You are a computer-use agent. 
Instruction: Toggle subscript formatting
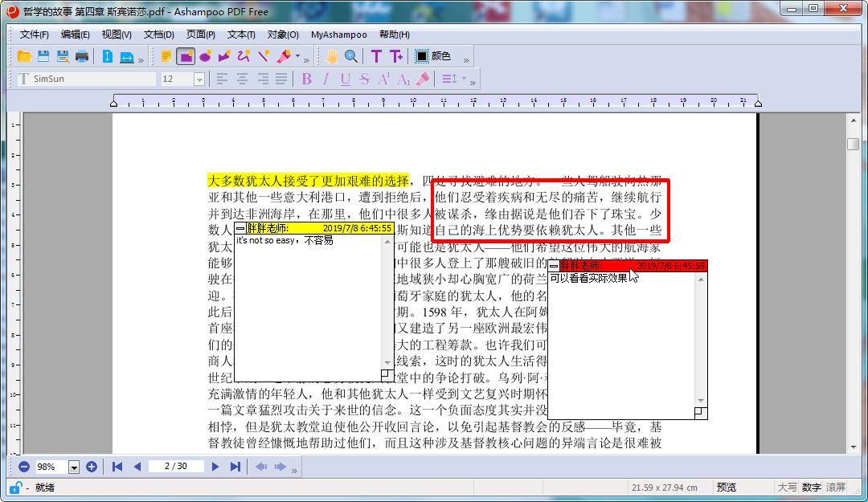(403, 80)
